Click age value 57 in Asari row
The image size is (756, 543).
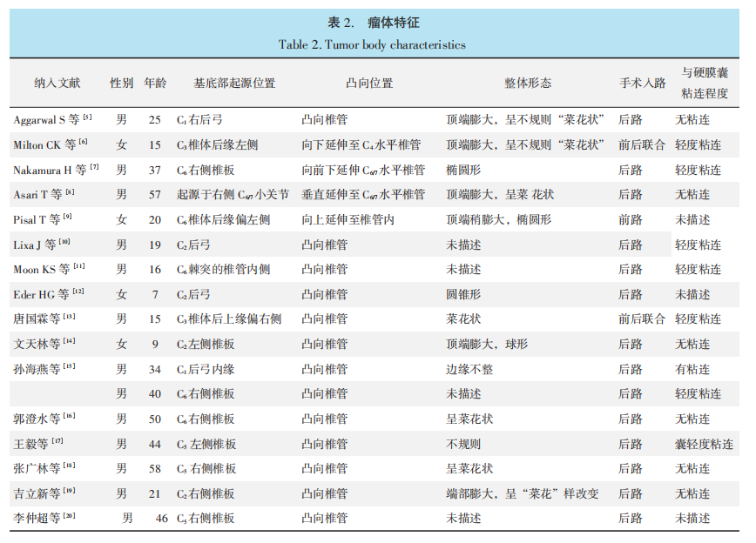click(x=155, y=194)
